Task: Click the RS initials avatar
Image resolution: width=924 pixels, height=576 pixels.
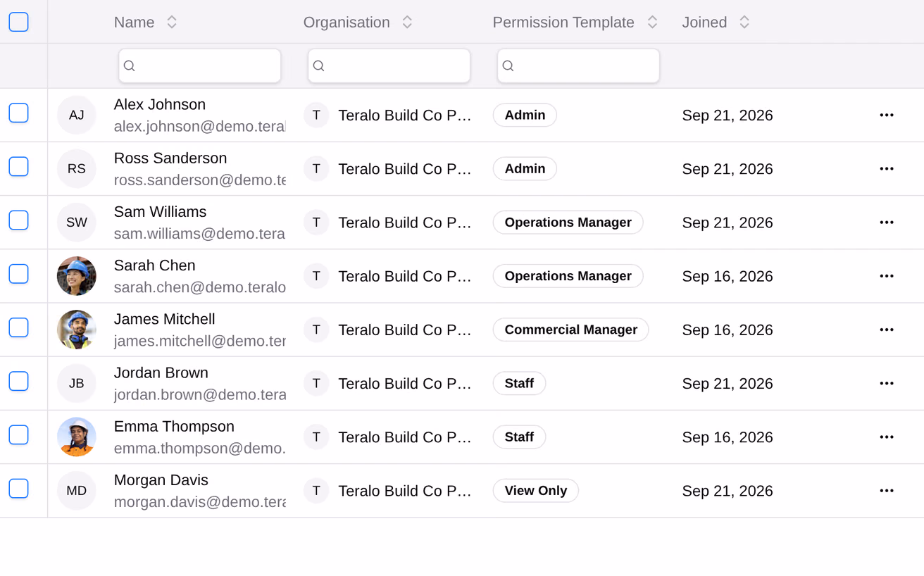Action: 77,168
